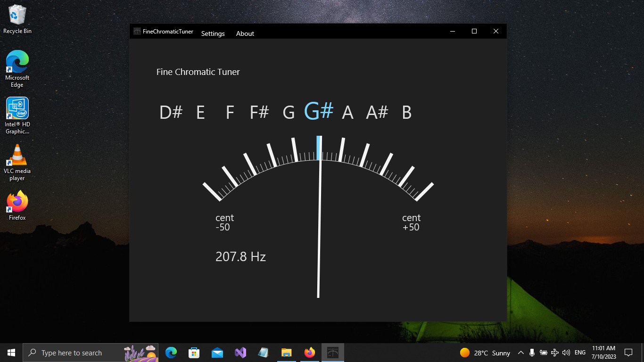Open the weather widget showing 28°C Sunny
Screen dimensions: 644x362
pos(486,352)
